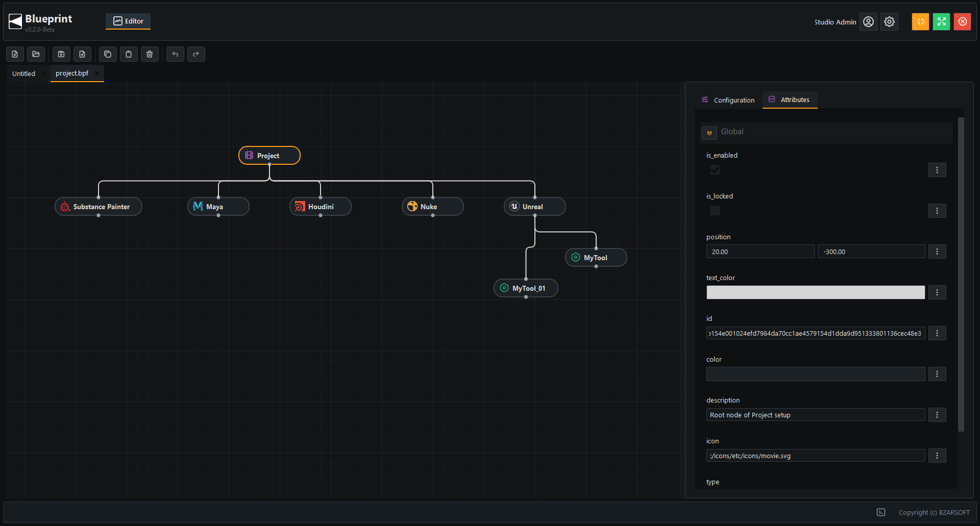Close the app with the red button

point(963,21)
